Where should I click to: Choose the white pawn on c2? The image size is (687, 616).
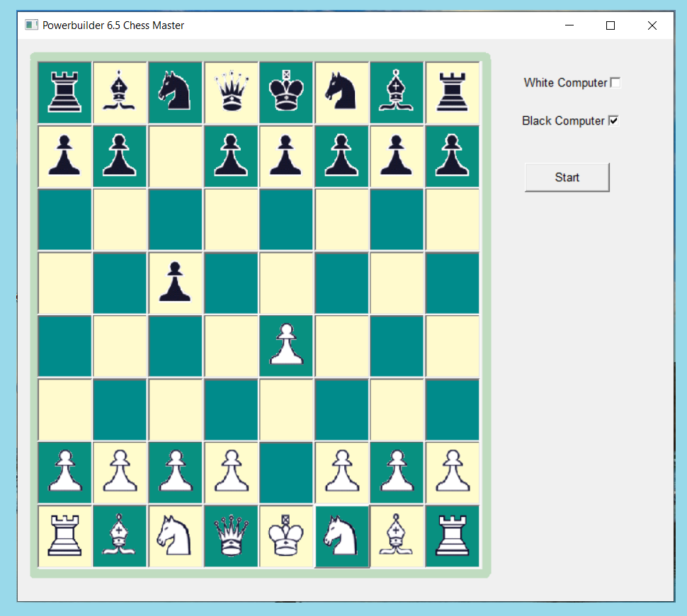175,472
